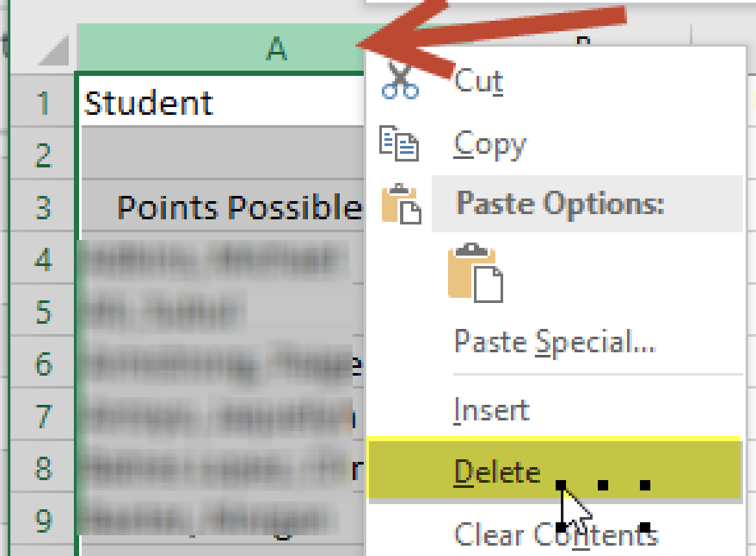Select the column A header

(x=220, y=48)
